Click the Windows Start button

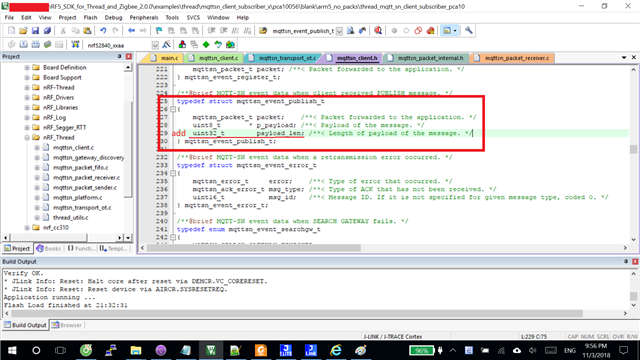tap(12, 350)
